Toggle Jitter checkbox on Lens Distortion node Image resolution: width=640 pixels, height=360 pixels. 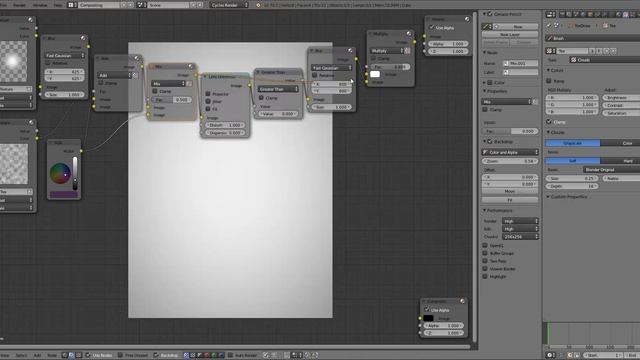(208, 101)
